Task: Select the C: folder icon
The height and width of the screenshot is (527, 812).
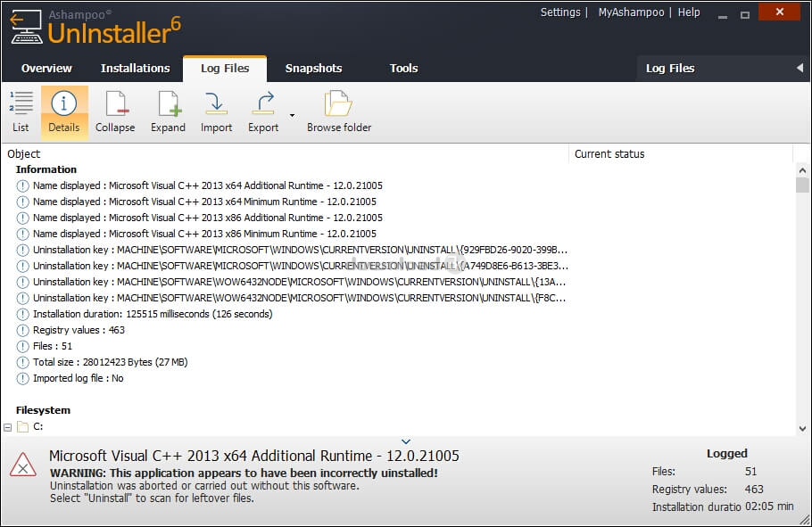Action: pos(23,426)
